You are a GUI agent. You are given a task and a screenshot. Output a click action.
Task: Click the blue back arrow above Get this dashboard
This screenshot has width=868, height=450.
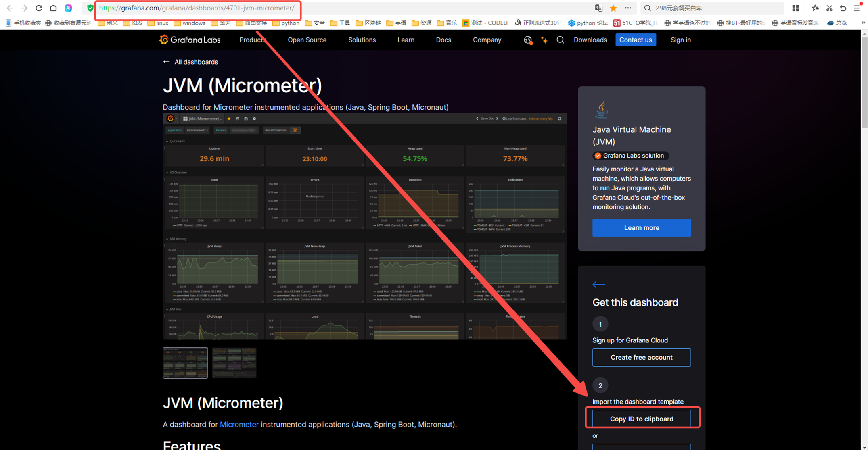click(x=598, y=285)
